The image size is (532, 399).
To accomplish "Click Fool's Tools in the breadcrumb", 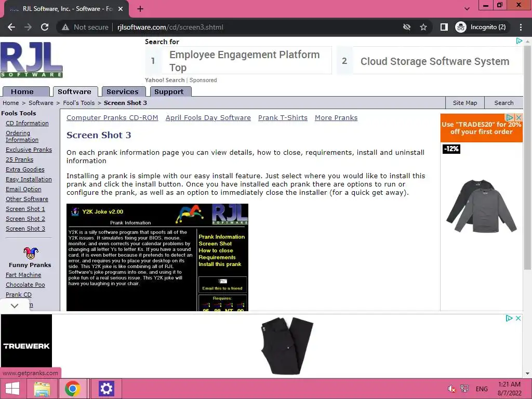I will click(79, 103).
